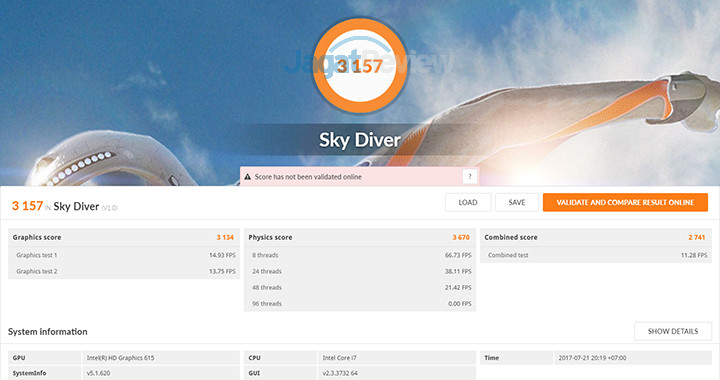Click the orange 3 157 score circle
The image size is (720, 380).
(x=360, y=66)
